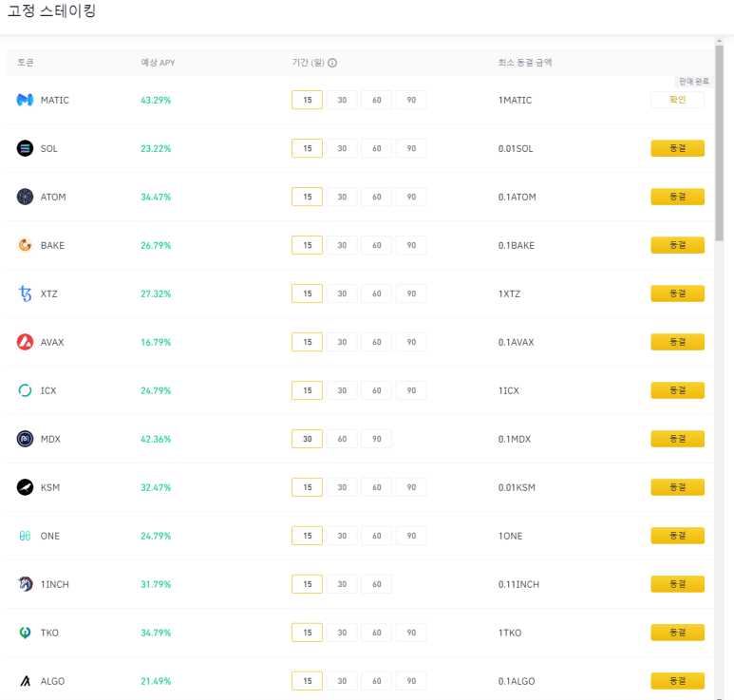Click the ALGO freeze button

point(677,681)
